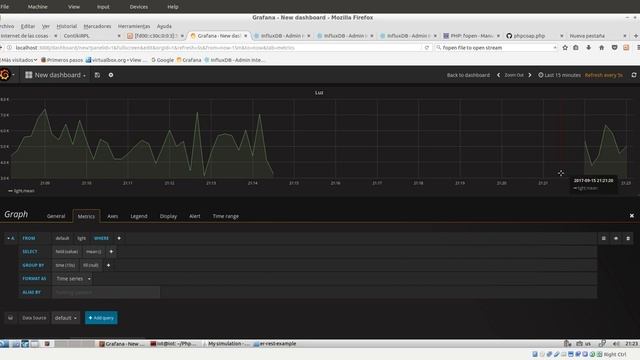Viewport: 640px width, 360px height.
Task: Open Firefox downloads arrow icon
Action: (x=589, y=48)
